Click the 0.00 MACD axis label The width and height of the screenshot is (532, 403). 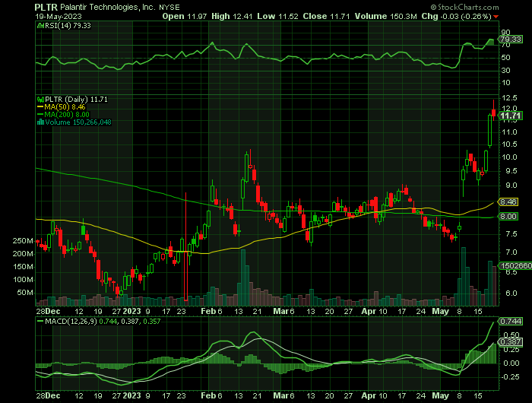pos(511,363)
